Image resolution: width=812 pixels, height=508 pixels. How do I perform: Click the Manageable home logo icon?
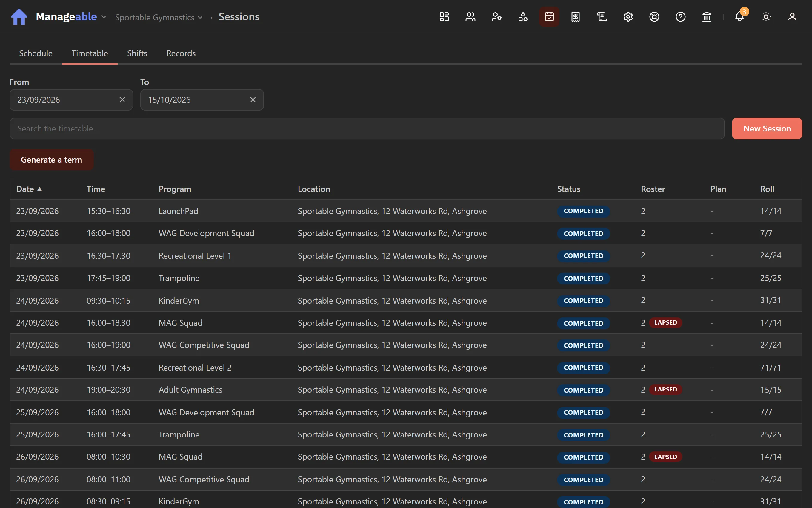tap(19, 16)
